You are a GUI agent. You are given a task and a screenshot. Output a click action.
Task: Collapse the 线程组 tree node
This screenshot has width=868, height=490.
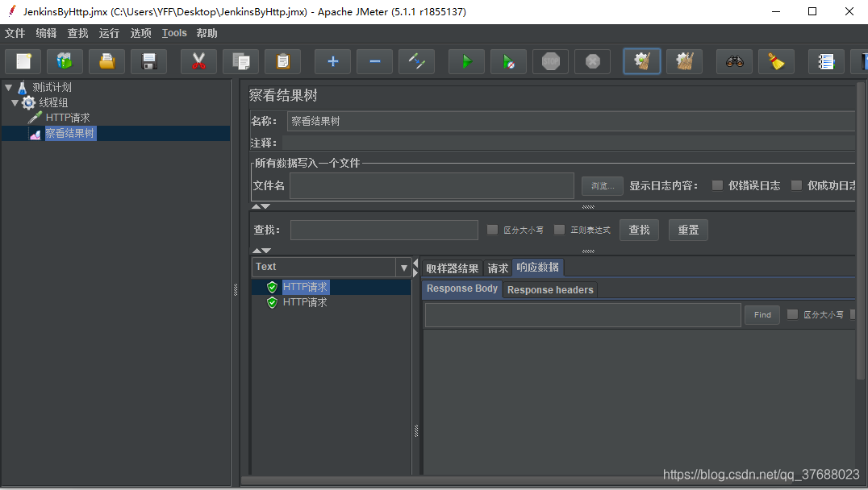point(15,102)
